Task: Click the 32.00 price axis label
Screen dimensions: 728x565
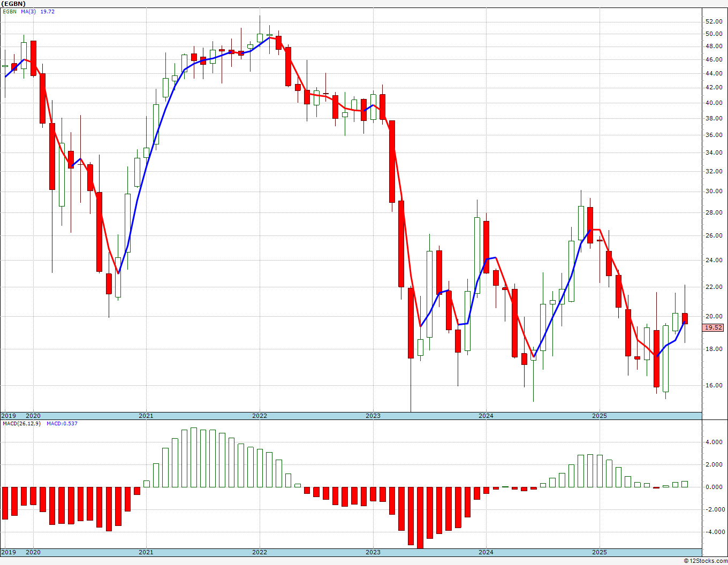Action: [714, 171]
